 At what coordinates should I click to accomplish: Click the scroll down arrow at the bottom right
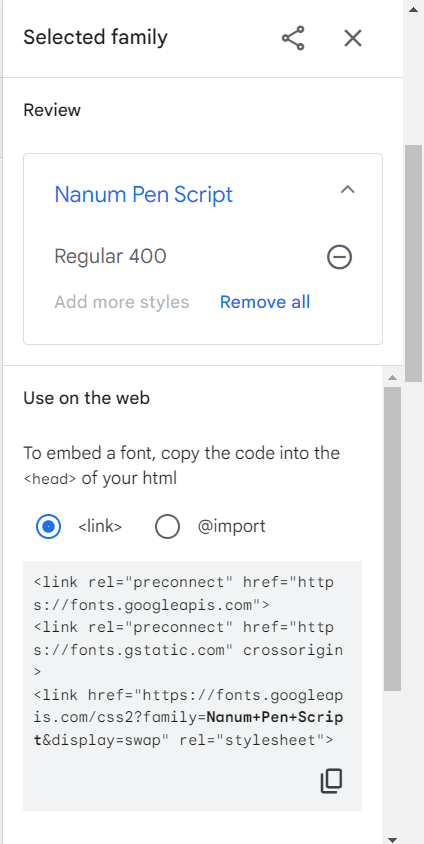pyautogui.click(x=392, y=839)
